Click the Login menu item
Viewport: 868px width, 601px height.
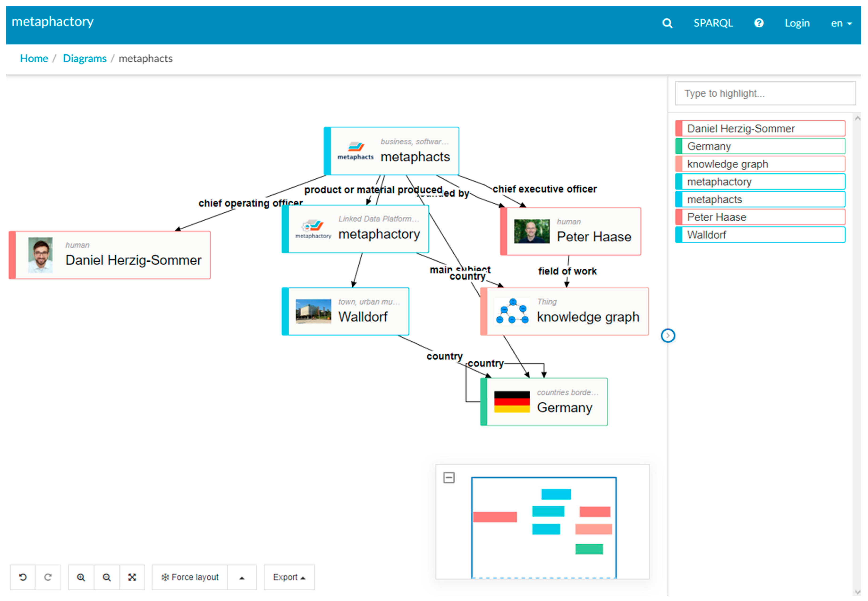click(797, 23)
